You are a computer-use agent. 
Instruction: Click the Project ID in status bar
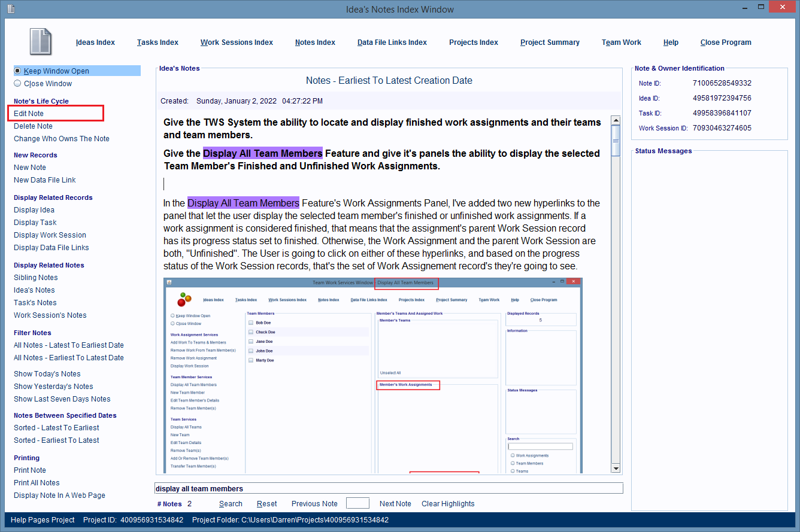coord(133,520)
